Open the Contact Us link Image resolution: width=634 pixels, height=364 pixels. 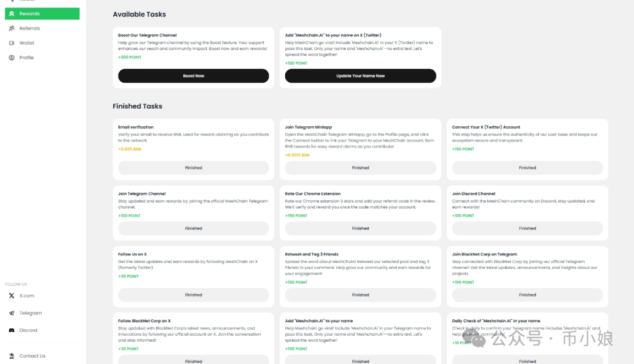point(32,356)
